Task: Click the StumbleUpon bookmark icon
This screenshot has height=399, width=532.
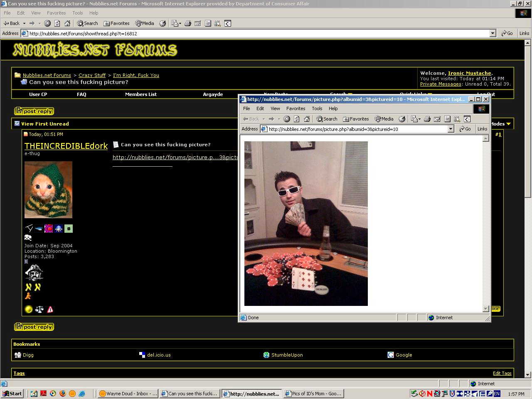Action: pyautogui.click(x=266, y=355)
